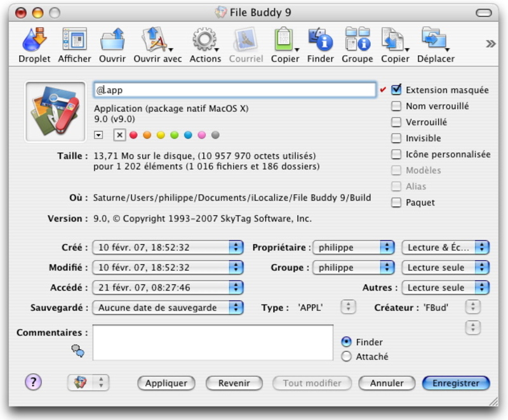Click the File Buddy icon stepper beside Appliquer
Viewport: 508px width, 420px height.
[x=88, y=383]
